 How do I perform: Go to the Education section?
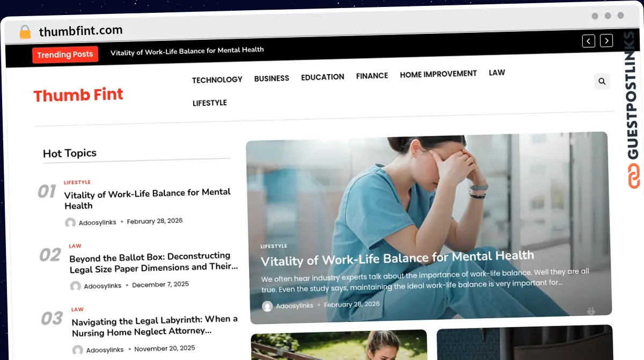pyautogui.click(x=323, y=77)
